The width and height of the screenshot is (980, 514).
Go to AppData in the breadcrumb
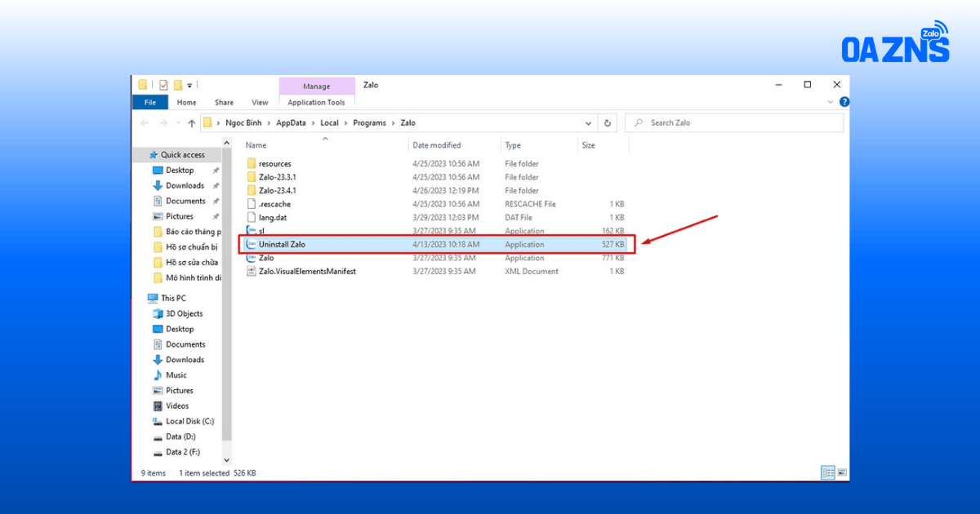[x=292, y=123]
